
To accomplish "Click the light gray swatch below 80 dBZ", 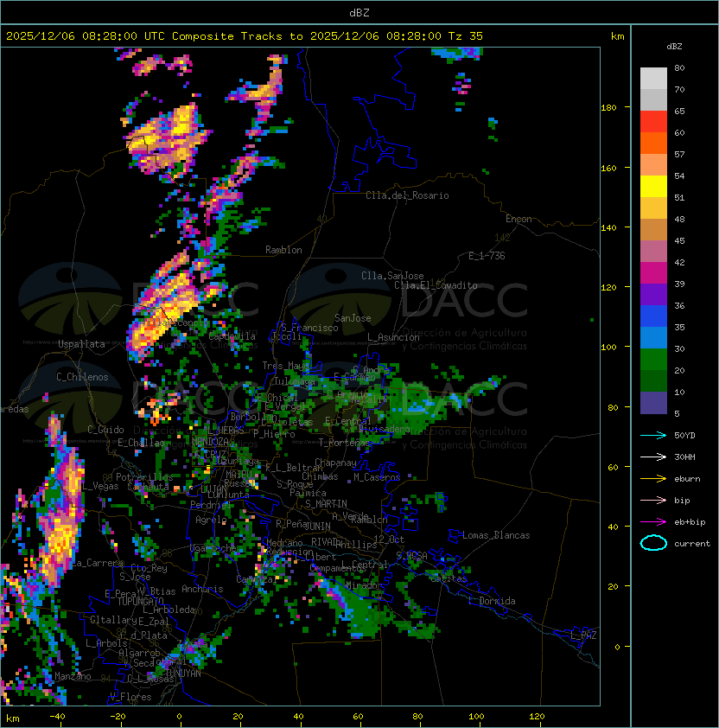I will click(x=653, y=79).
